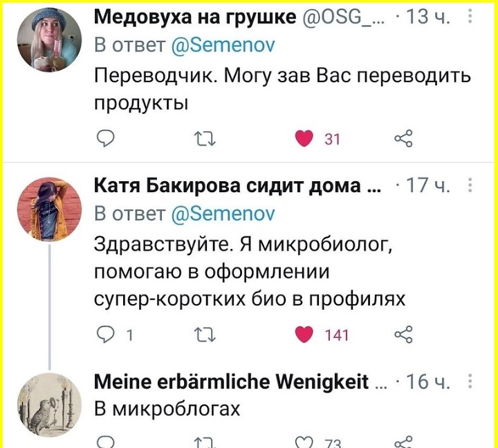The image size is (498, 448).
Task: Share the Переводчик tweet
Action: 403,139
